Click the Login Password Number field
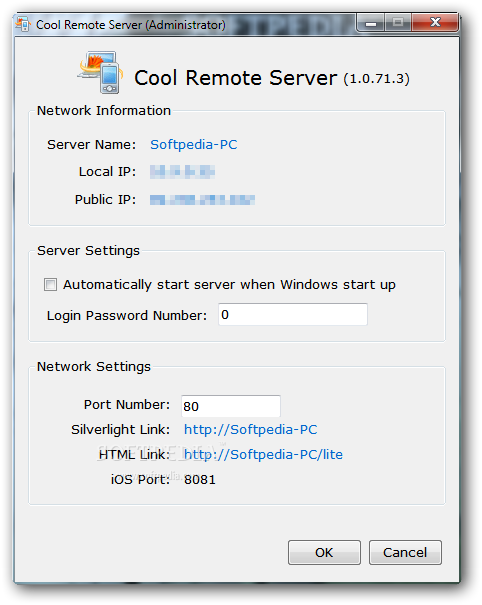482x605 pixels. coord(293,314)
